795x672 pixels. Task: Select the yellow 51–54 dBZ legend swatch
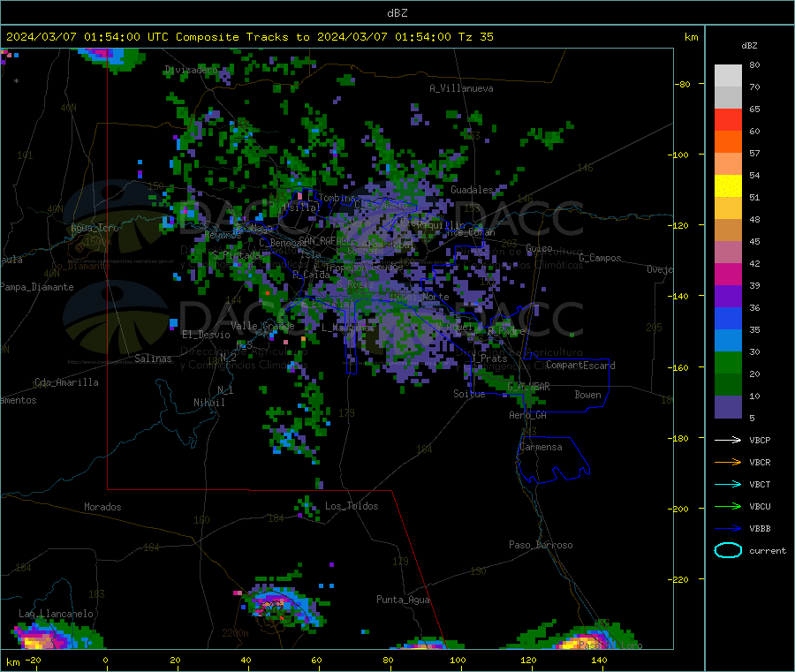[x=728, y=186]
